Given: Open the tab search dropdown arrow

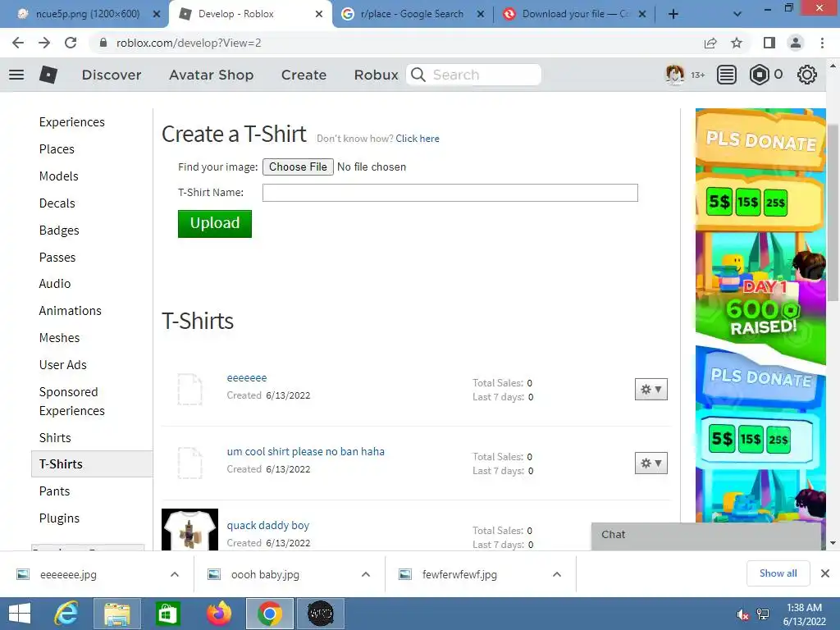Looking at the screenshot, I should point(737,14).
